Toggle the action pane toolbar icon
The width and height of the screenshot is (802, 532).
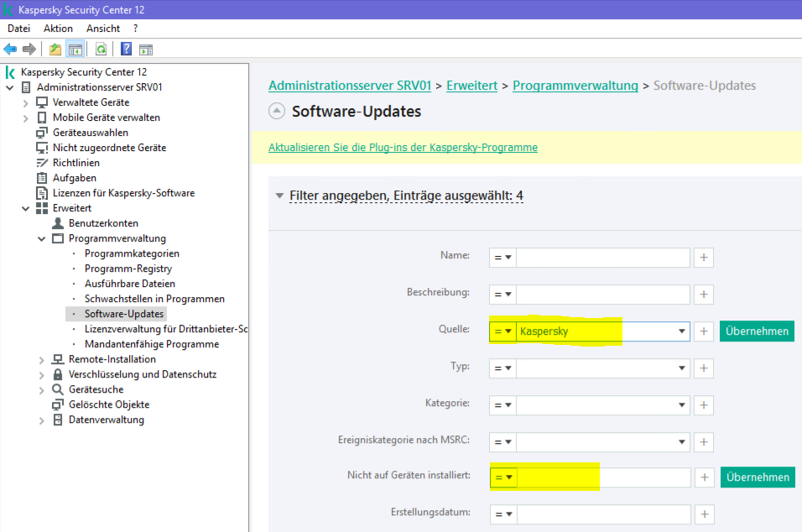(x=146, y=50)
